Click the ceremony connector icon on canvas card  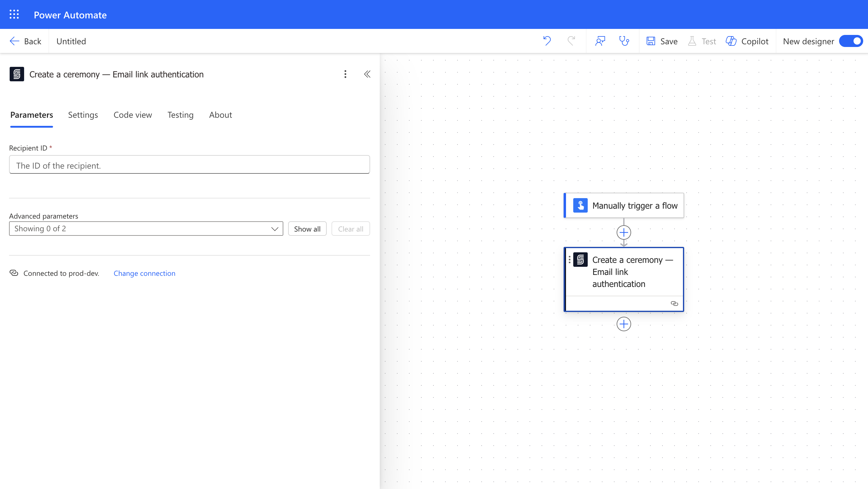coord(580,260)
